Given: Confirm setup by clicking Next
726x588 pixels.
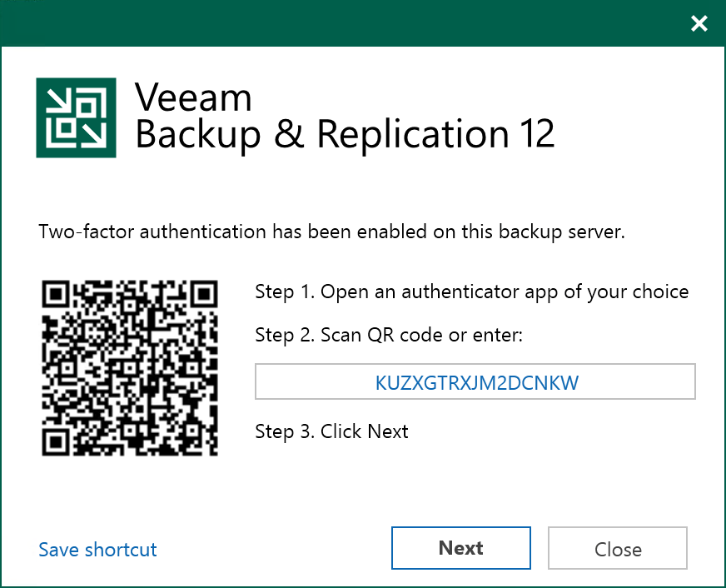Looking at the screenshot, I should 460,548.
